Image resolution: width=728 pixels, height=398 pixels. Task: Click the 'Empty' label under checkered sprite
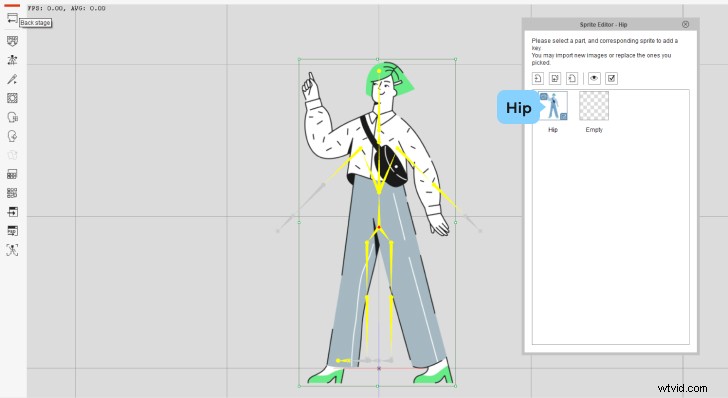pos(594,130)
